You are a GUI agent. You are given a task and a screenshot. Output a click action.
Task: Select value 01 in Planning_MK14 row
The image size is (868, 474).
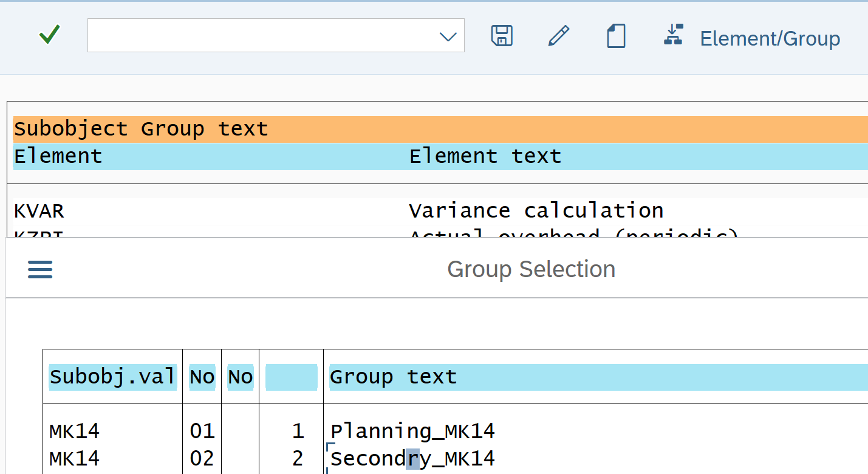(202, 431)
